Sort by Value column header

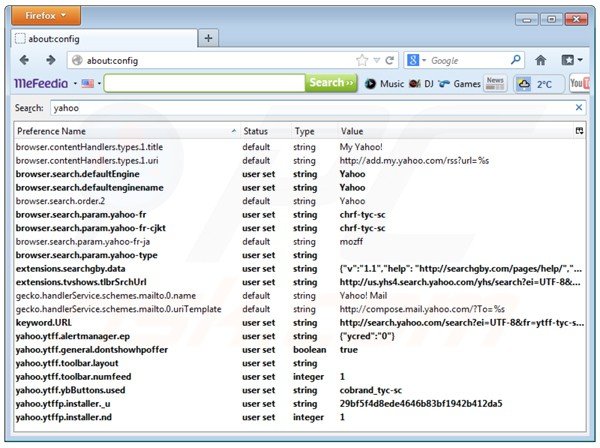point(455,131)
